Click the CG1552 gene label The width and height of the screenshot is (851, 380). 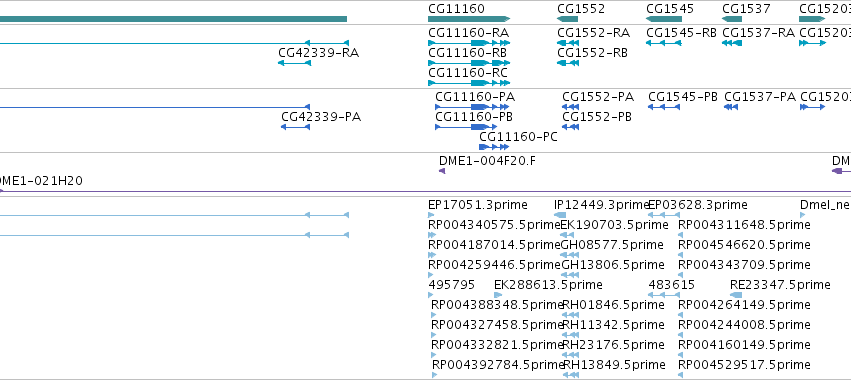click(581, 9)
